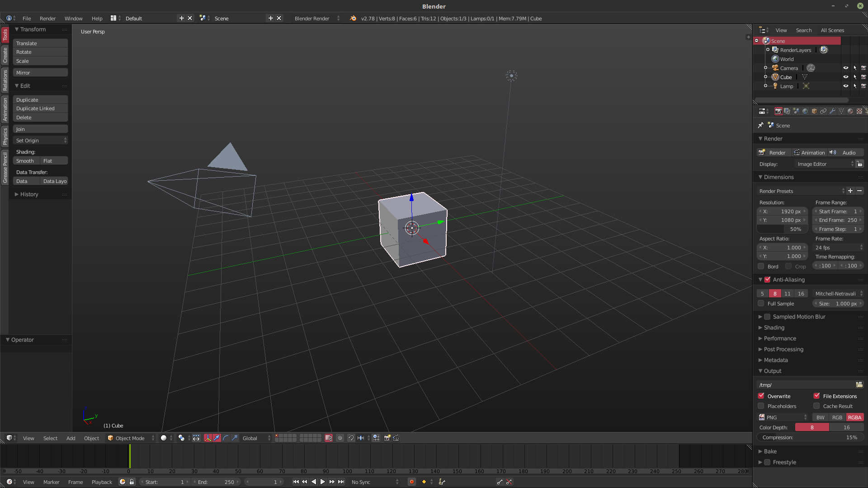Open the Render Layers properties tab icon

787,111
